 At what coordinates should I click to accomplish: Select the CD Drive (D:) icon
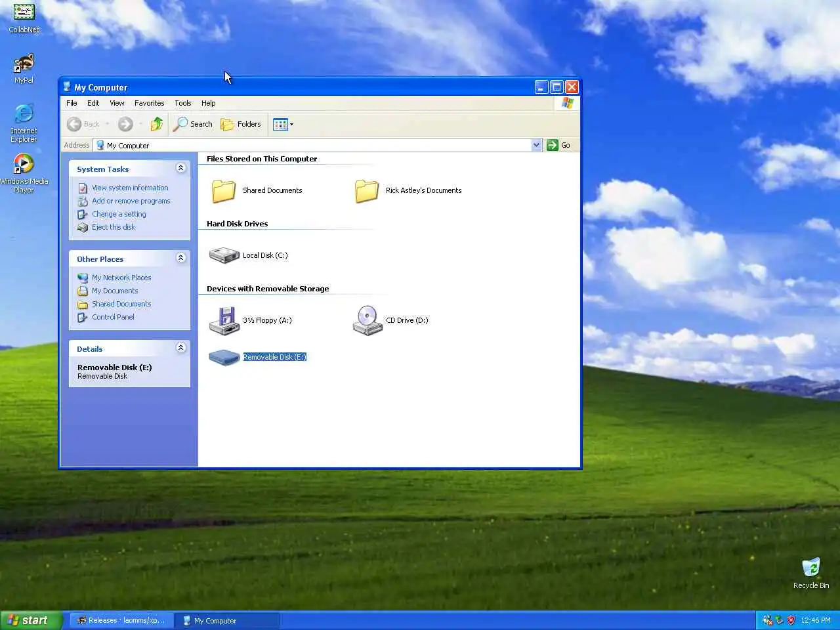[367, 320]
